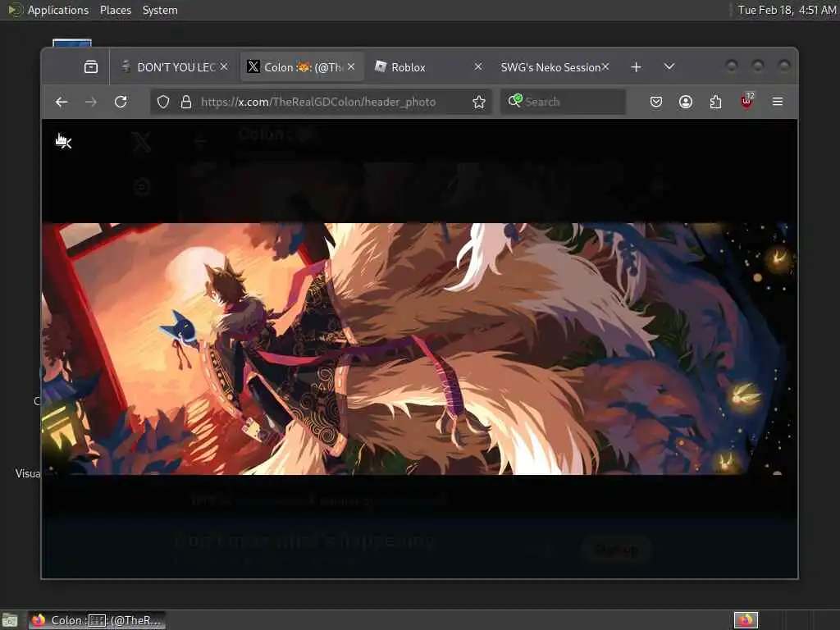Go back one page
This screenshot has height=630, width=840.
62,102
